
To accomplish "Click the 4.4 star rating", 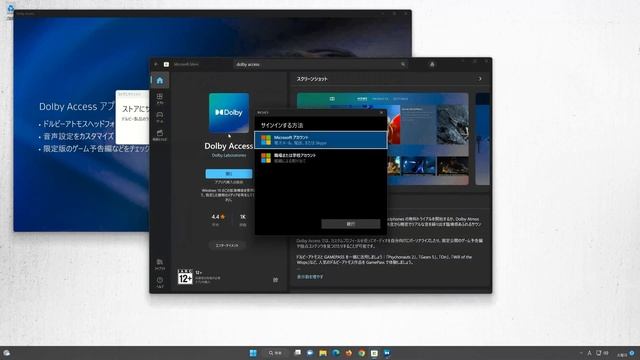I will tap(218, 217).
